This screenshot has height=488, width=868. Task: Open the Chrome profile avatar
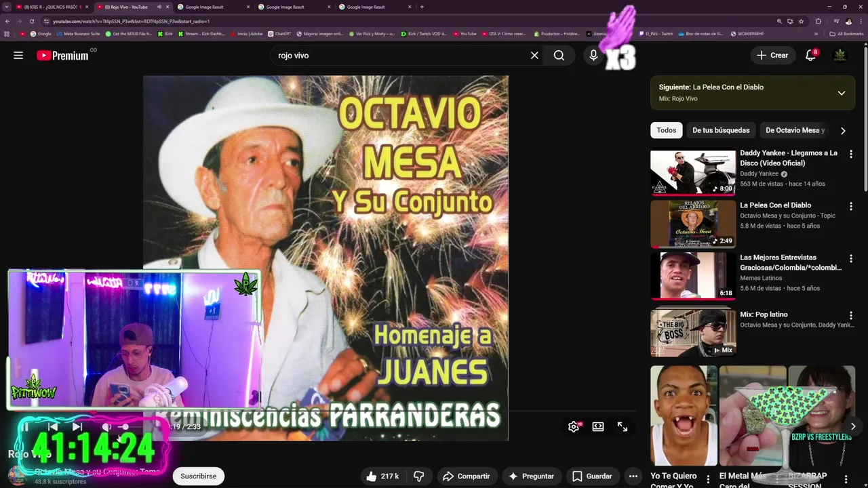click(848, 21)
